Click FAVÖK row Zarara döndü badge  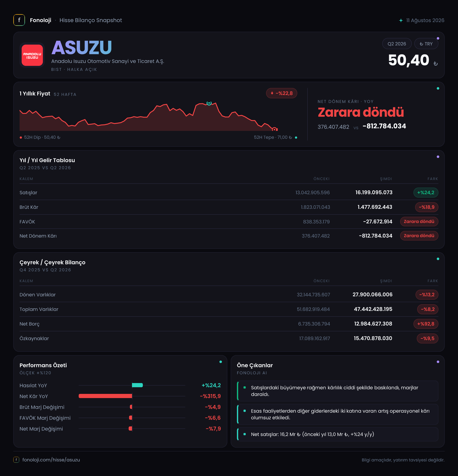click(419, 222)
